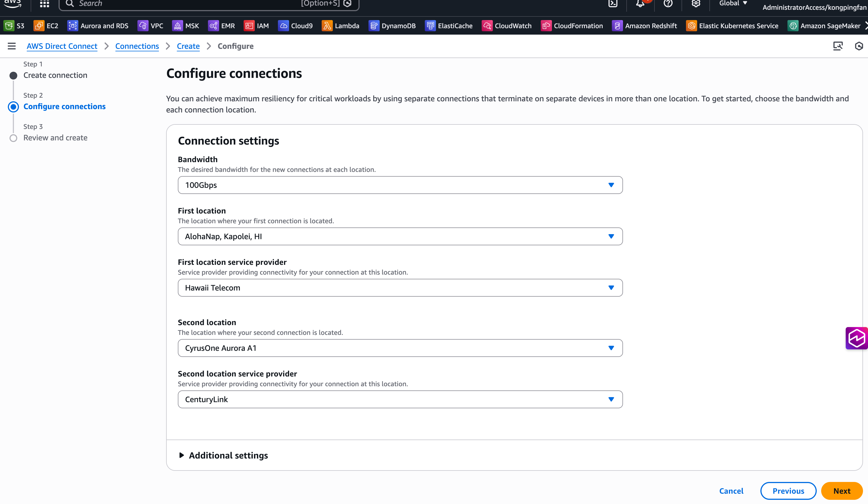Viewport: 868px width, 504px height.
Task: Open the help question mark icon
Action: click(668, 3)
